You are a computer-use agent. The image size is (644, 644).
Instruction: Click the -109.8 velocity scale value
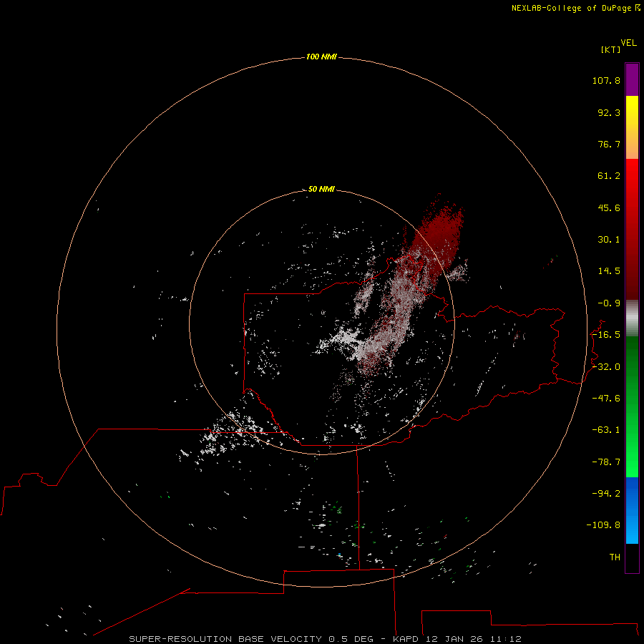[603, 525]
